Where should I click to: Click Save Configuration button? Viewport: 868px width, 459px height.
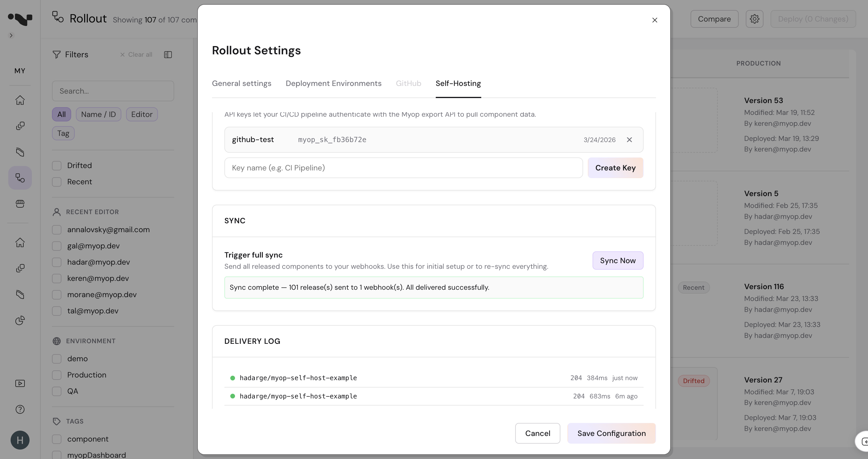tap(611, 433)
